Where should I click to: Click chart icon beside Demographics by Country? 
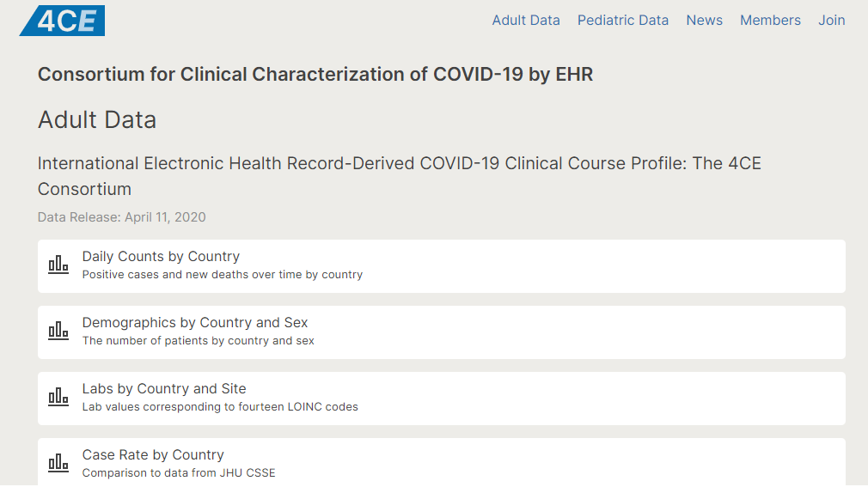pos(58,331)
